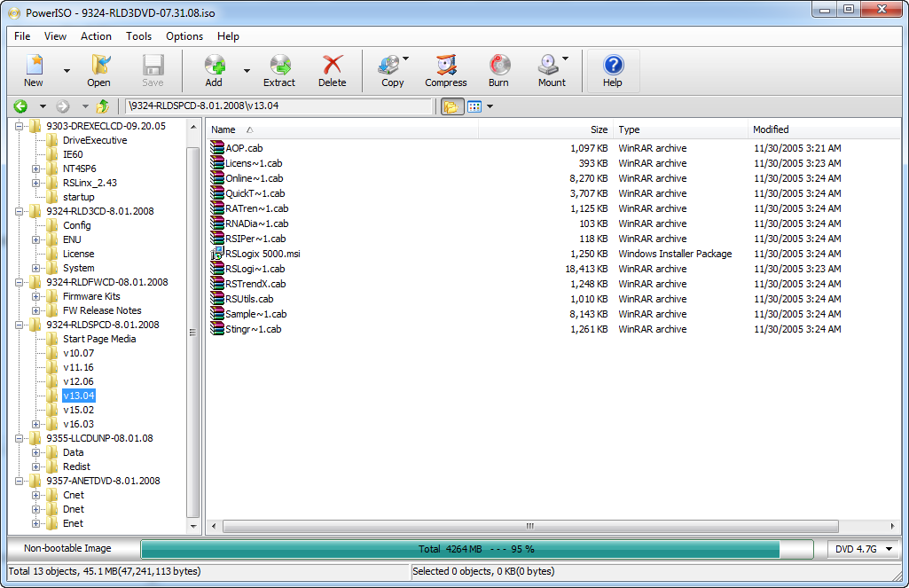
Task: Open the back history dropdown arrow
Action: pos(43,106)
